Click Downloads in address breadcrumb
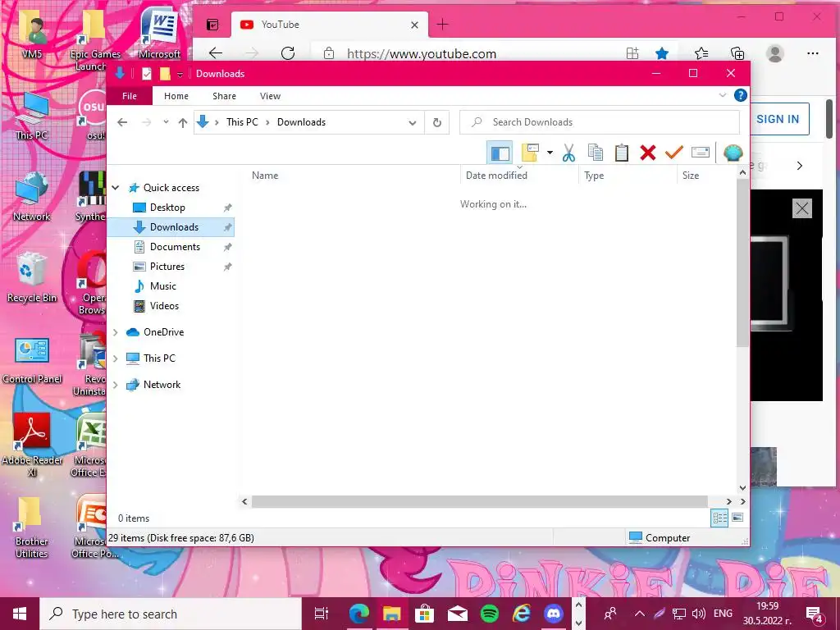The image size is (840, 630). (301, 122)
